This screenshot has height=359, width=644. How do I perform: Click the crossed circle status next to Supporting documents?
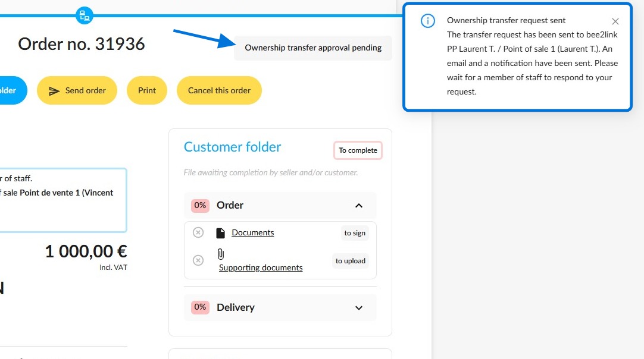point(198,260)
